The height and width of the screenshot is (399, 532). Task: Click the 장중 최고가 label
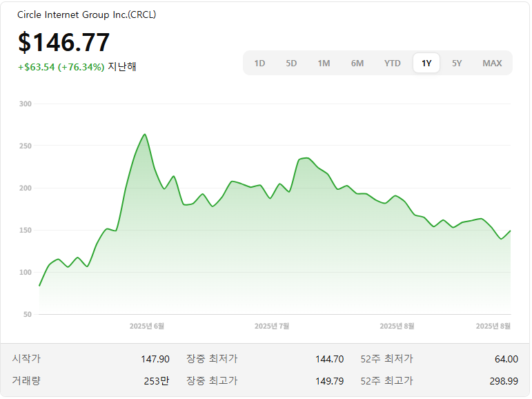[x=212, y=380]
